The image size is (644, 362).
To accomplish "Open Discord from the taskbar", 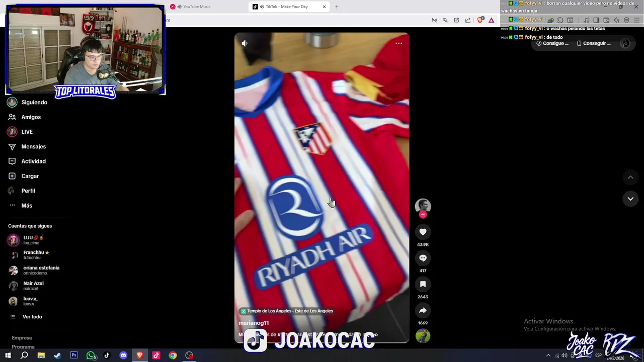I will pos(123,355).
